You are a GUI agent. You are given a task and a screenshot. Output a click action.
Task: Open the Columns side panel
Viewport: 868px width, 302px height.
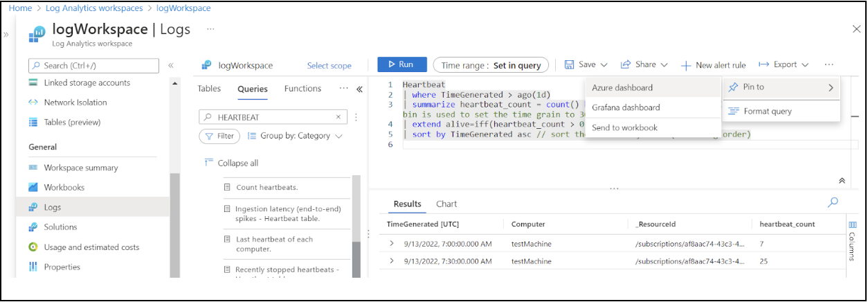click(852, 240)
